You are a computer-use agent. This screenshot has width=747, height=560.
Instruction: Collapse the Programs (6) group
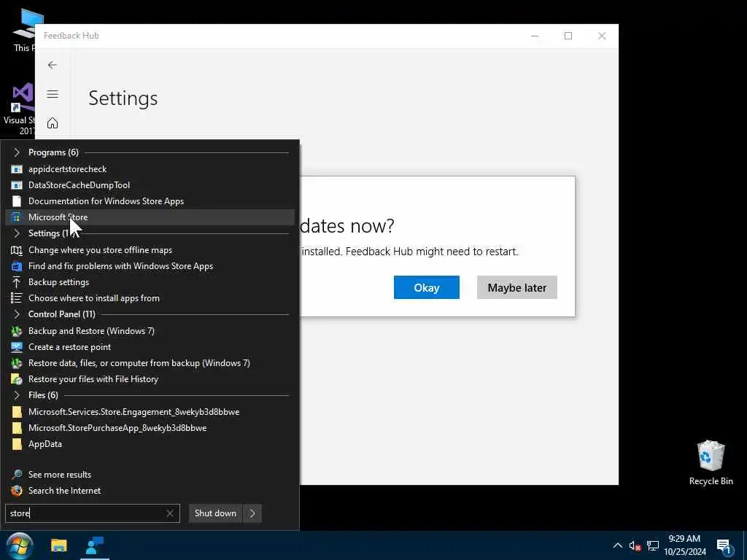pos(17,152)
